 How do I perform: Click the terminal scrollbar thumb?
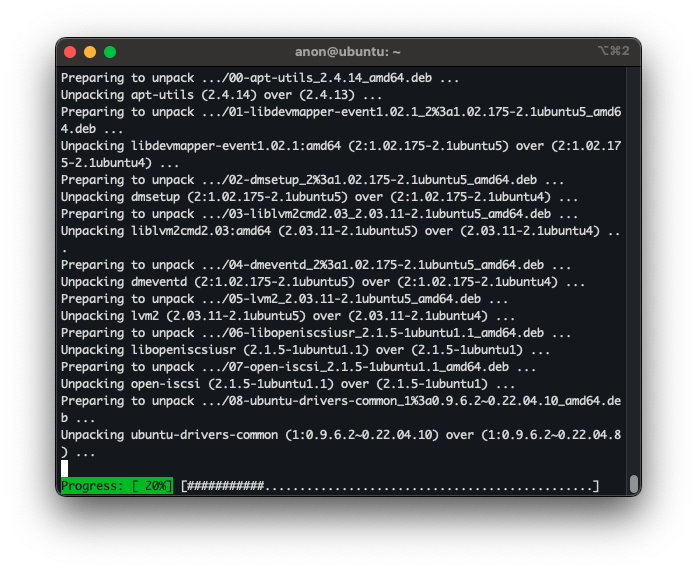click(x=633, y=484)
